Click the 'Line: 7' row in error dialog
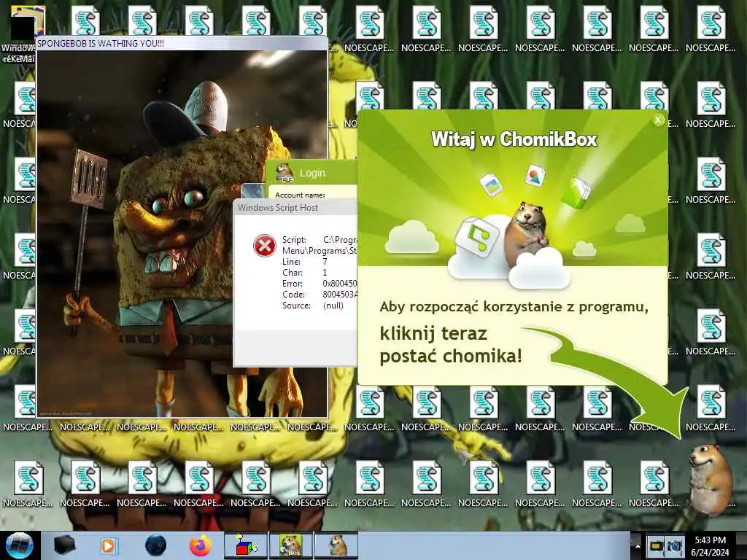Viewport: 747px width, 560px height. point(305,262)
